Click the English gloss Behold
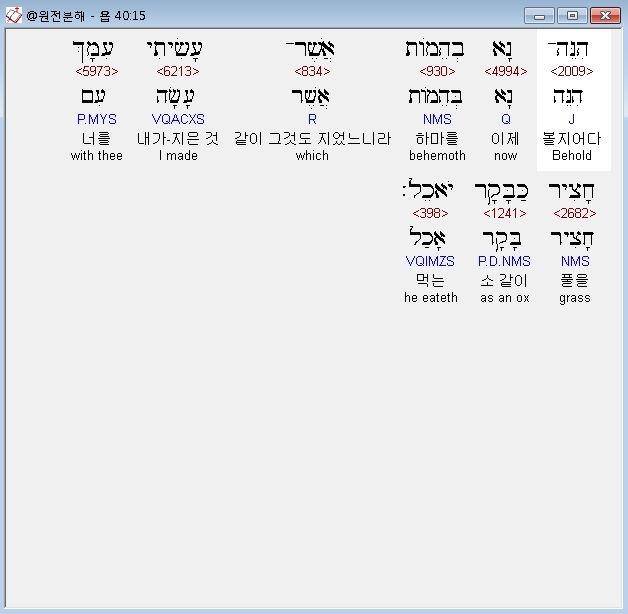Screen dimensions: 628x614 point(572,155)
